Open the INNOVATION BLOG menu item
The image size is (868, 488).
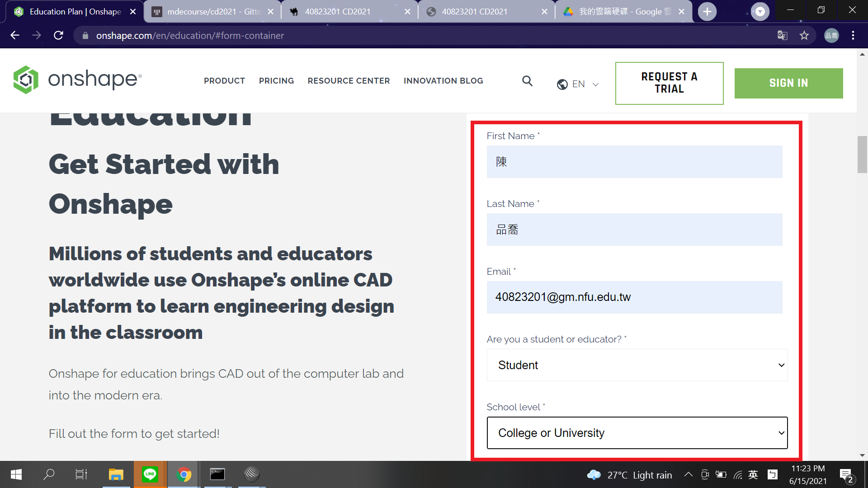pyautogui.click(x=443, y=81)
